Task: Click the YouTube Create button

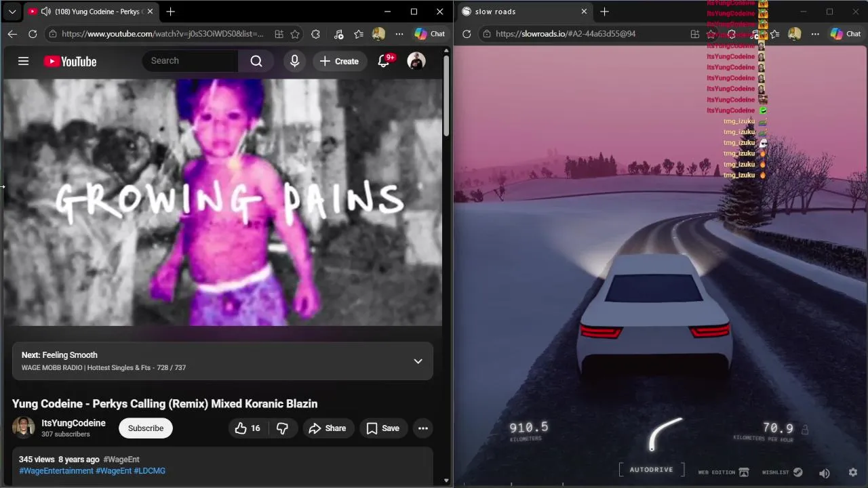Action: 339,61
